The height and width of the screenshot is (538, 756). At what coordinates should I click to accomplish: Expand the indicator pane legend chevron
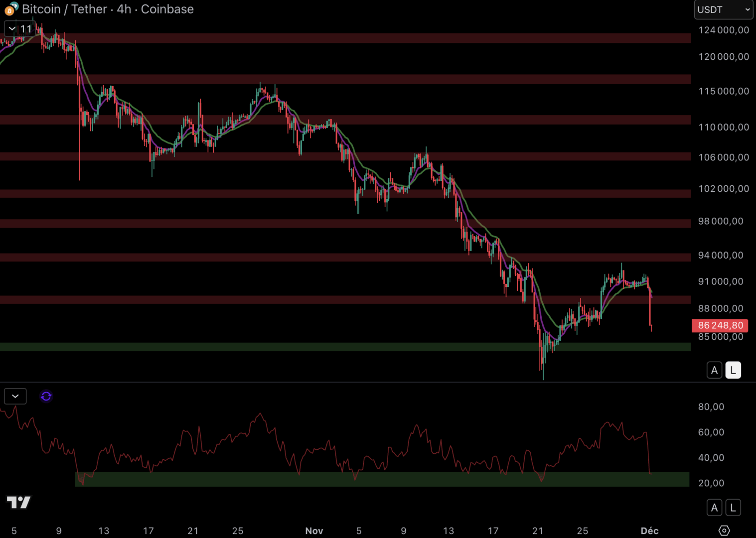(15, 396)
